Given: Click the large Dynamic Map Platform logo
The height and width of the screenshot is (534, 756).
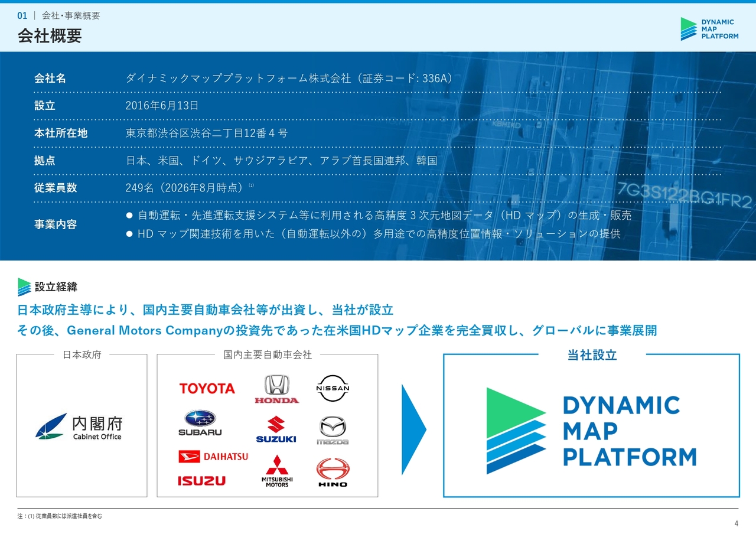Looking at the screenshot, I should [x=591, y=431].
